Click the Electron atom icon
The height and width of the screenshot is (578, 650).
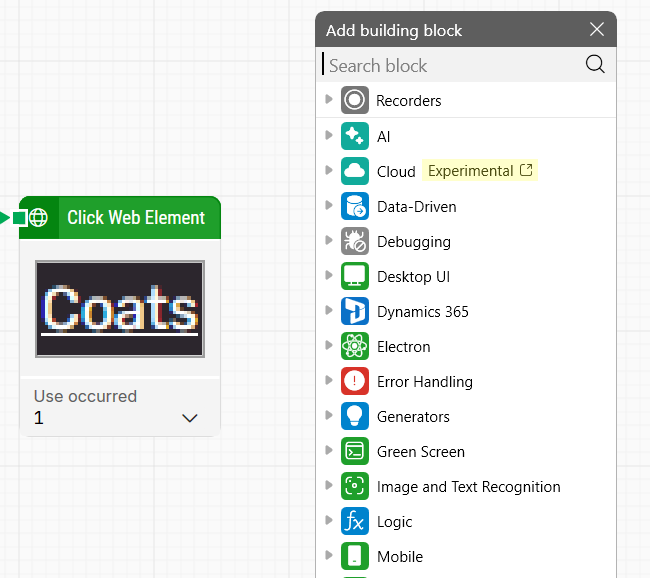coord(355,347)
